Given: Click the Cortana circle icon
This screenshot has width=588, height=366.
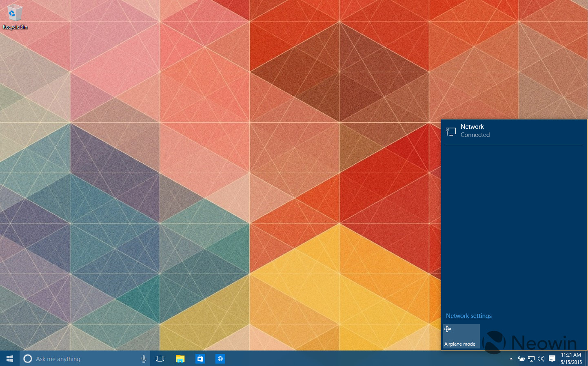Looking at the screenshot, I should click(x=28, y=359).
